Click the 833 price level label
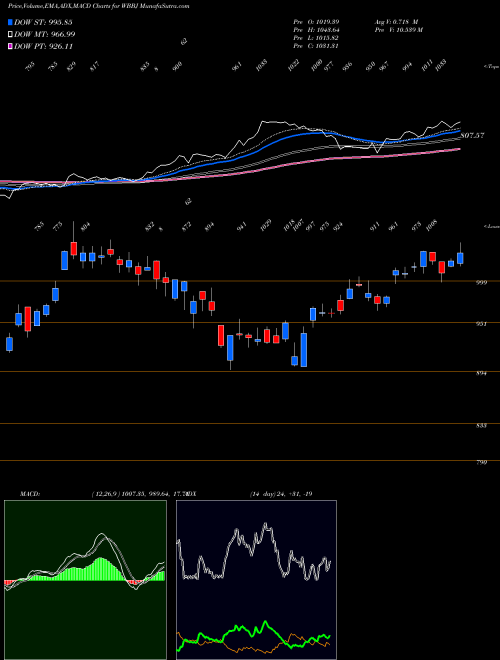500x660 pixels. coord(482,426)
